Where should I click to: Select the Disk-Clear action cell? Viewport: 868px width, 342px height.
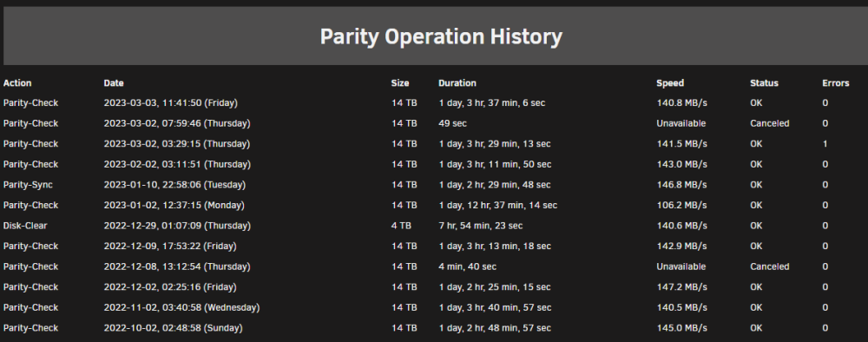pos(25,226)
